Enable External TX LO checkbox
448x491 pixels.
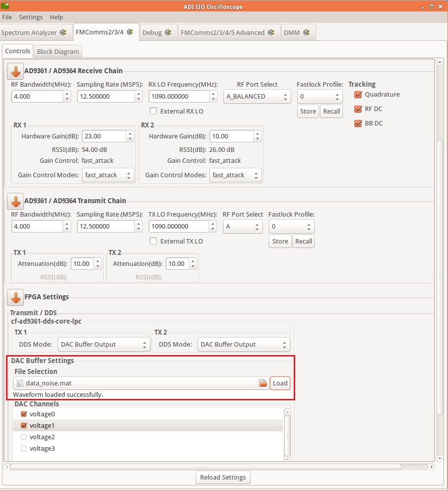pyautogui.click(x=153, y=241)
